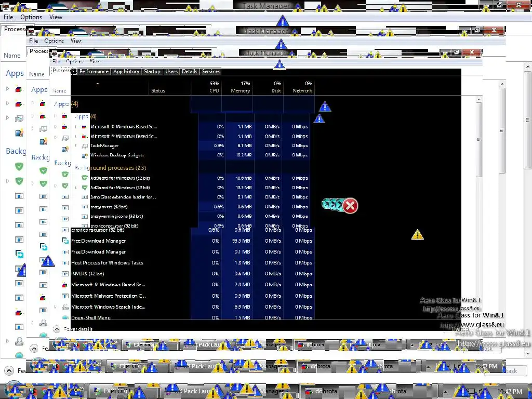Click the Windows Start orb on the taskbar

[x=14, y=391]
